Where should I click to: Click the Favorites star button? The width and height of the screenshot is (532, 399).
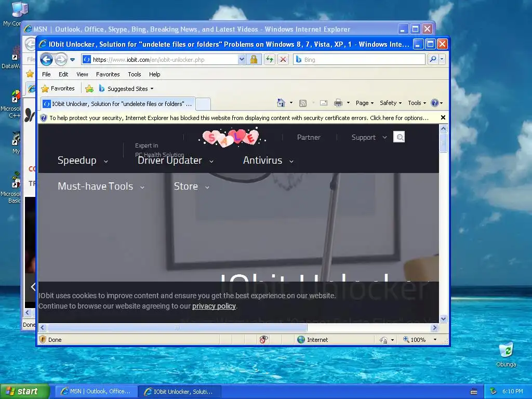[58, 88]
